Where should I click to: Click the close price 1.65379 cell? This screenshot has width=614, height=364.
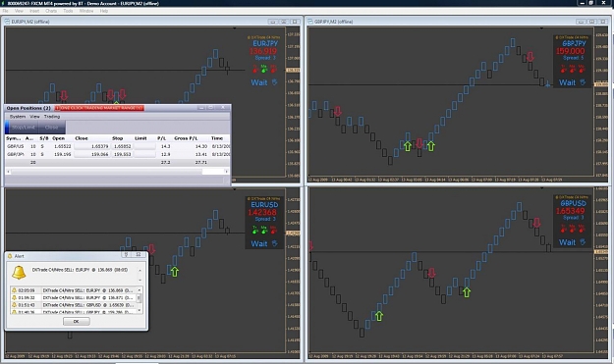[x=91, y=146]
